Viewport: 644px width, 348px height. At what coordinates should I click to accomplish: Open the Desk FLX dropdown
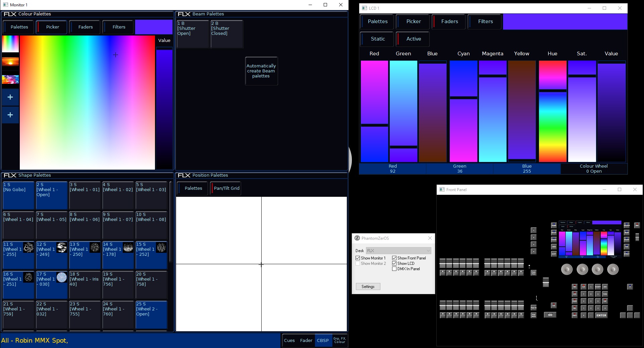point(398,250)
